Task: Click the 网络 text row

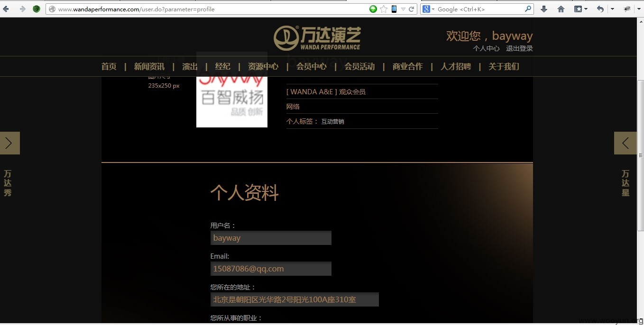Action: pyautogui.click(x=293, y=107)
